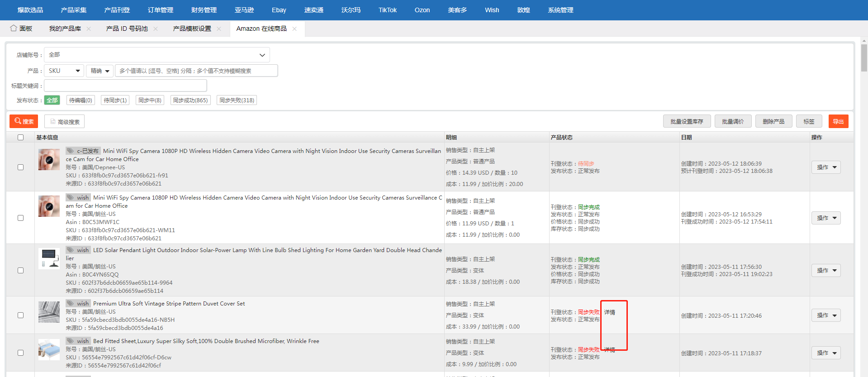Screen dimensions: 868x377
Task: Click the orange 导出 export button
Action: pos(839,121)
